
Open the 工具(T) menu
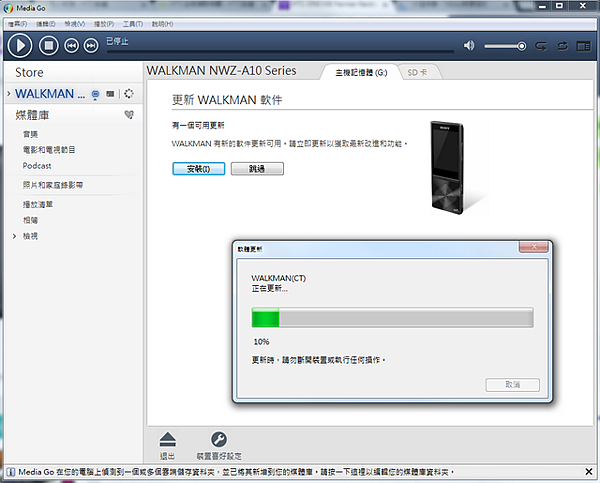click(x=133, y=24)
